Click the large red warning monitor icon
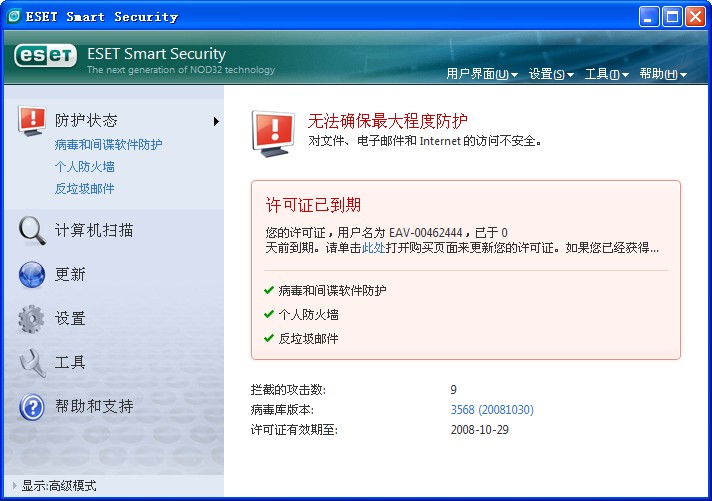 tap(273, 133)
